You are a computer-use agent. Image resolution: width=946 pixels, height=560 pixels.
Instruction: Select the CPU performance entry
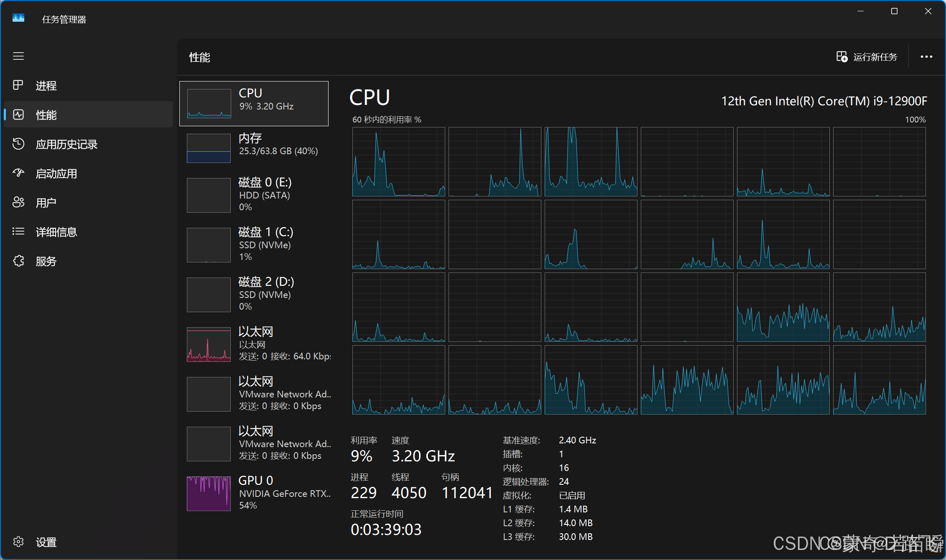(254, 103)
